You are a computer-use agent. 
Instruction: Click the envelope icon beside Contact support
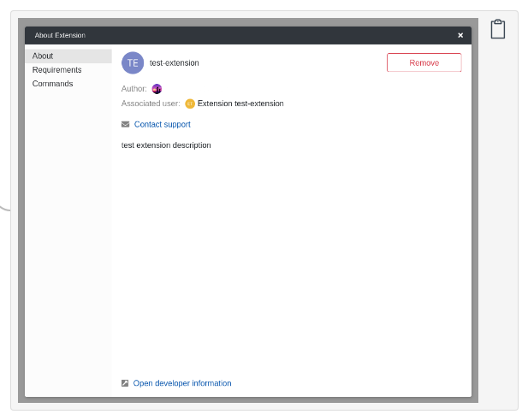click(125, 125)
